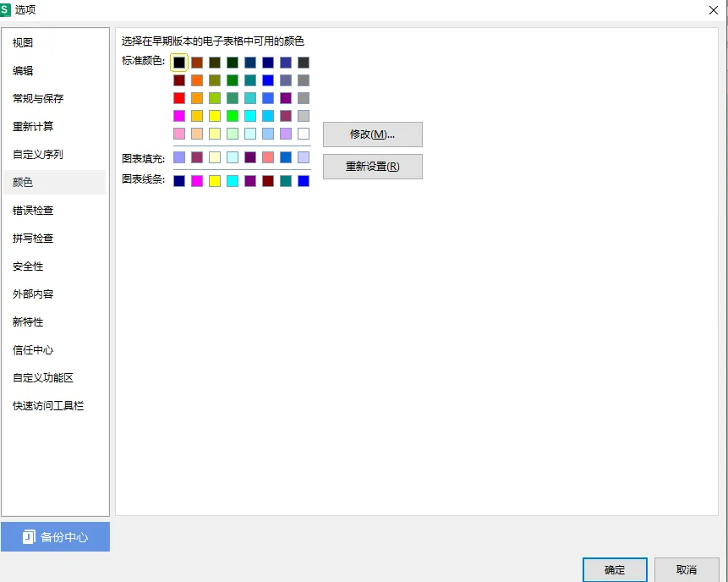Screen dimensions: 728x582
Task: Choose the bright red standard color swatch
Action: [179, 98]
